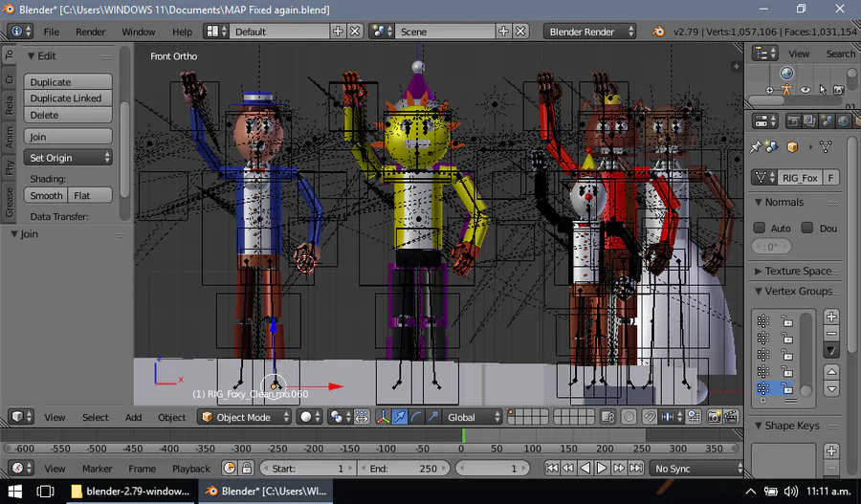Toggle the timeline range lock
Screen dimensions: 861x504
click(x=247, y=469)
